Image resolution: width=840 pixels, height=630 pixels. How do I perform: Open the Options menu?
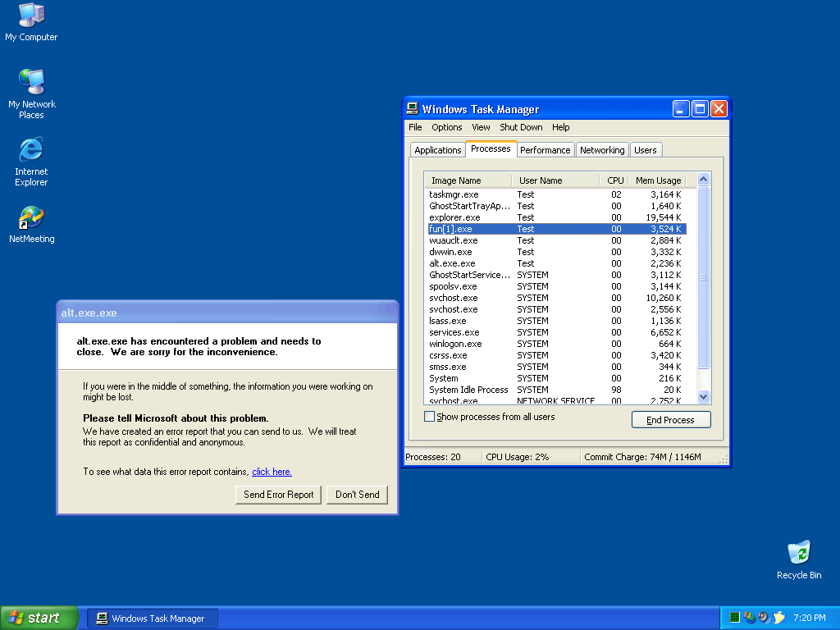[447, 127]
